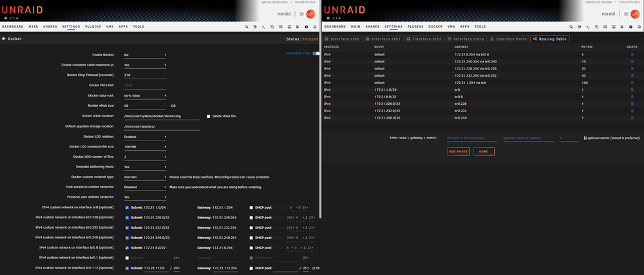Image resolution: width=644 pixels, height=275 pixels.
Task: Toggle the Advanced View switch
Action: (316, 53)
